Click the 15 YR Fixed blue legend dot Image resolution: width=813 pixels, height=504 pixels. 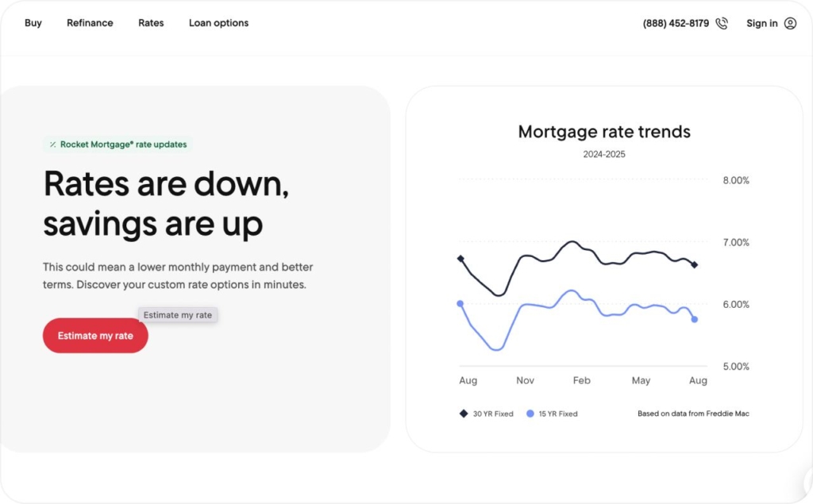[x=530, y=414]
